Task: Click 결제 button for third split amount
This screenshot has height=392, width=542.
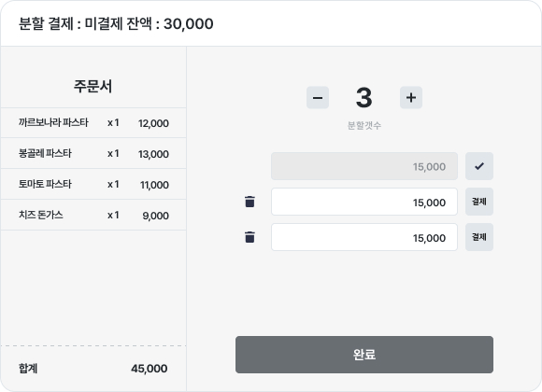Action: (x=479, y=237)
